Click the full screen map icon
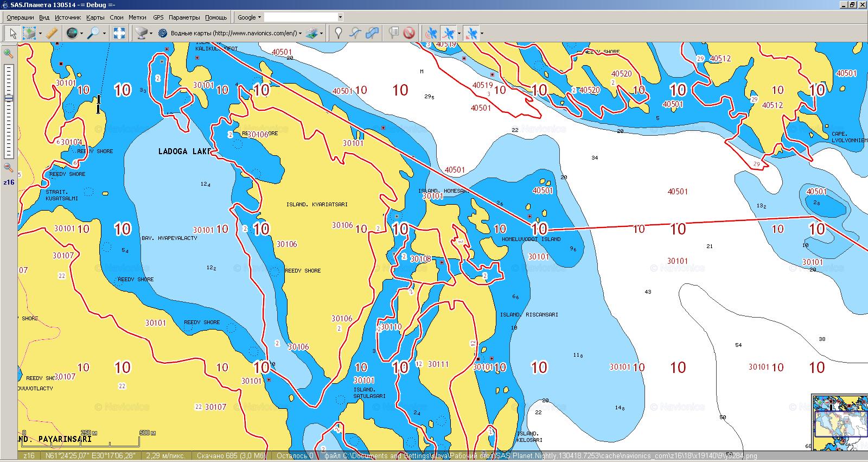Image resolution: width=868 pixels, height=462 pixels. point(119,33)
